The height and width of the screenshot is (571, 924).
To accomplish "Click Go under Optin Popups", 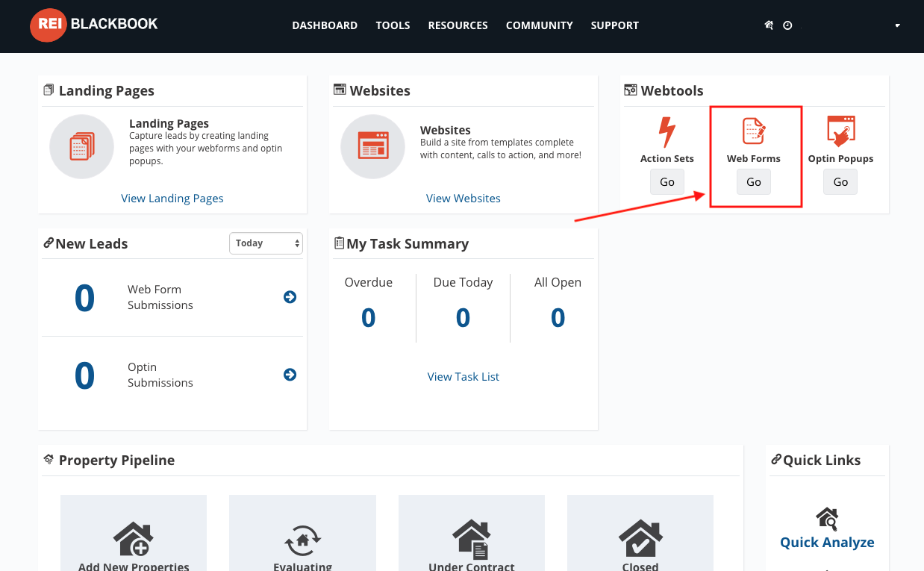I will pyautogui.click(x=840, y=182).
